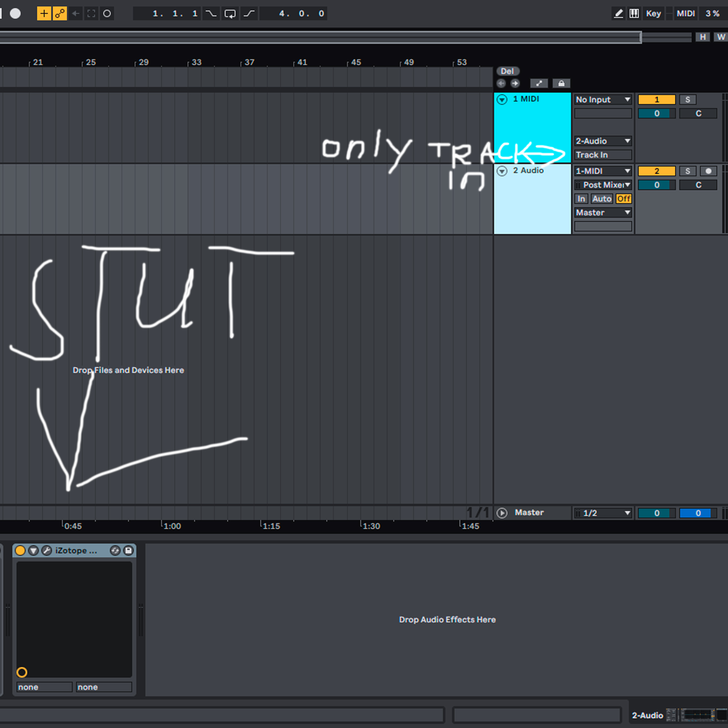Fold the 1 MIDI track
728x728 pixels.
click(502, 100)
